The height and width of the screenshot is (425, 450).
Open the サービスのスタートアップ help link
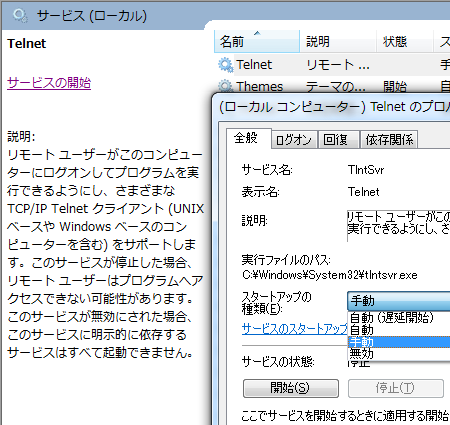295,329
